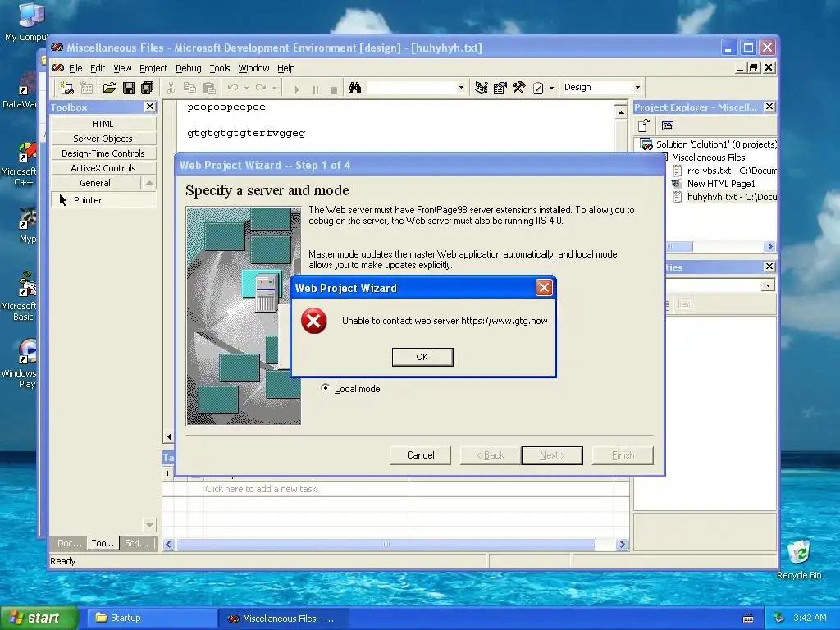Open the Project menu
The height and width of the screenshot is (630, 840).
point(153,68)
